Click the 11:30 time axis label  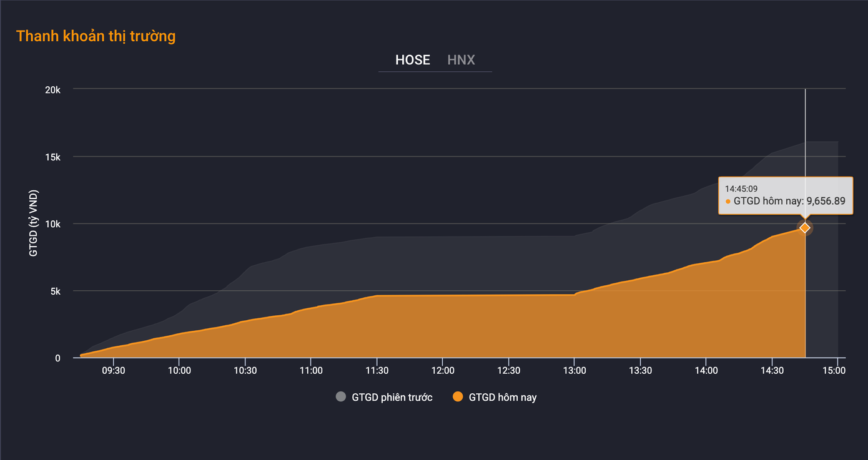pos(377,370)
